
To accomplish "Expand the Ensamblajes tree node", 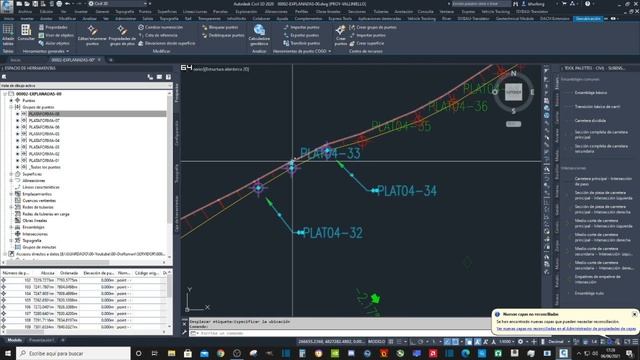I will (x=11, y=227).
